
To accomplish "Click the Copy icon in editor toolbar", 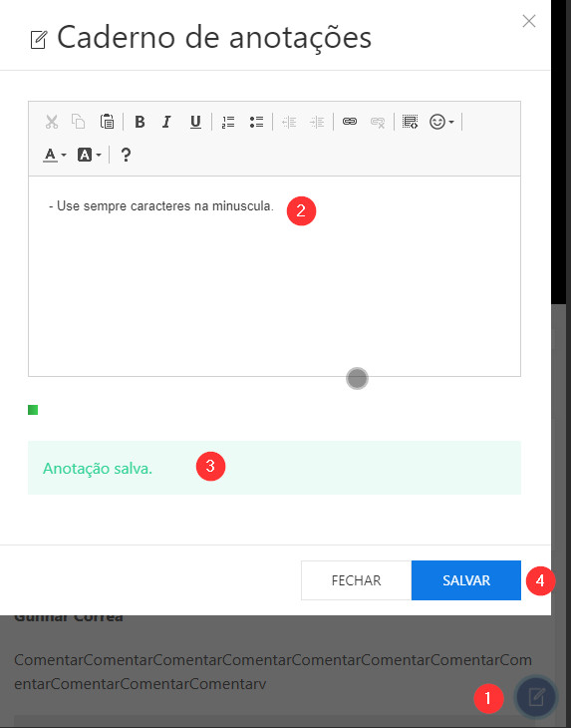I will [79, 122].
